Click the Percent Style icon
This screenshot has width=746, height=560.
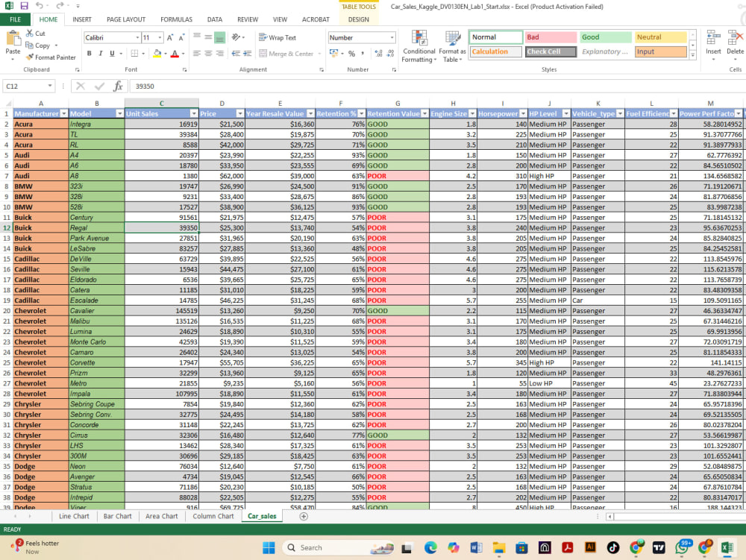pyautogui.click(x=351, y=54)
